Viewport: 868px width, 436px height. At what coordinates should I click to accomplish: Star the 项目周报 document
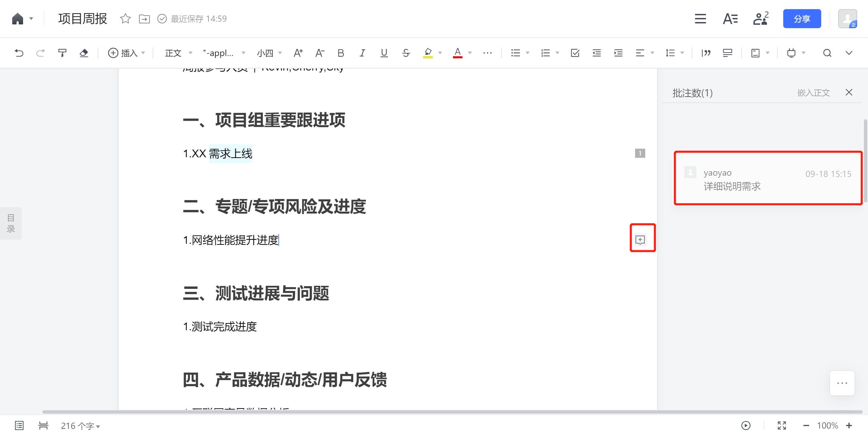[x=125, y=19]
